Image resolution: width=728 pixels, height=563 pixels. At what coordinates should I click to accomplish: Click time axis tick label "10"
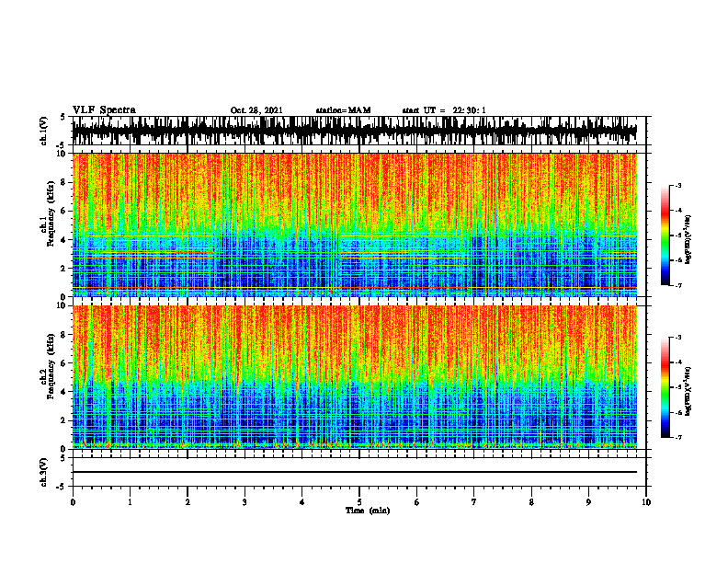[646, 502]
